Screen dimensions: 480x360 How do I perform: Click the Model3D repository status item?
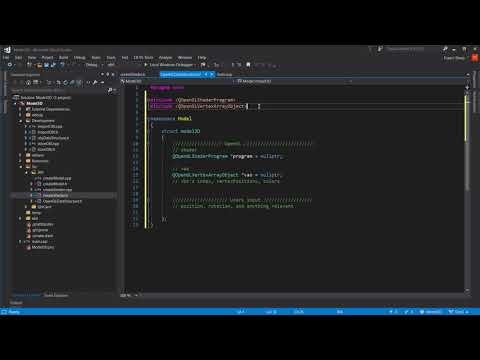[x=431, y=312]
